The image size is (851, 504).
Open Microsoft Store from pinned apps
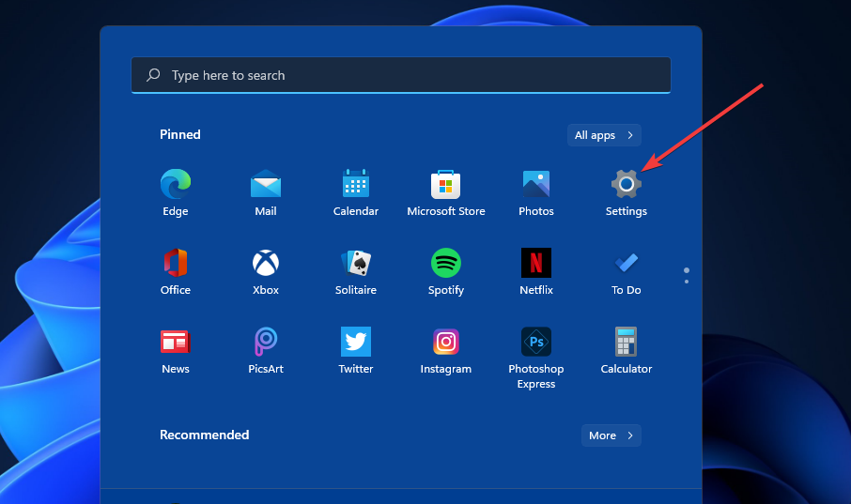(x=446, y=184)
